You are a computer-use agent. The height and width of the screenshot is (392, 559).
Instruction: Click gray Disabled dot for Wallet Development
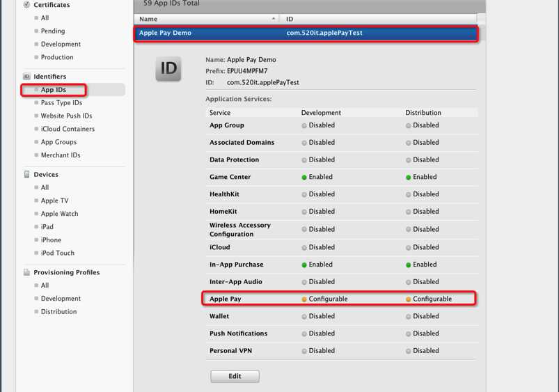tap(304, 317)
